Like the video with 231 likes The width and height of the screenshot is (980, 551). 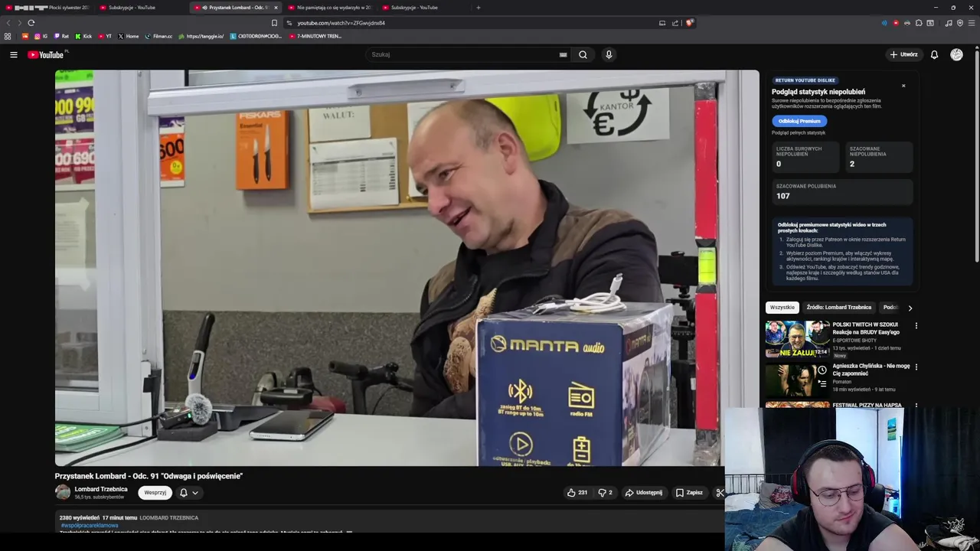coord(577,493)
